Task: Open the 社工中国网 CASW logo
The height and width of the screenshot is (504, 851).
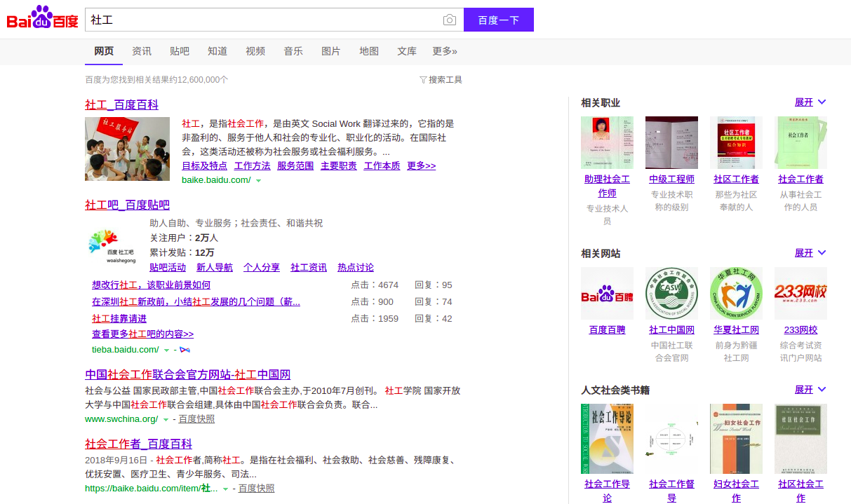Action: 671,293
